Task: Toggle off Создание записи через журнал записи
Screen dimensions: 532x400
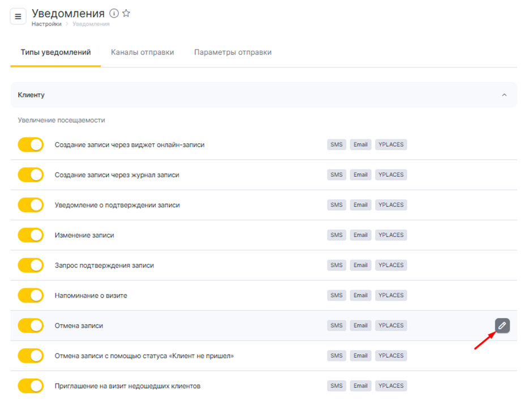Action: click(x=31, y=175)
